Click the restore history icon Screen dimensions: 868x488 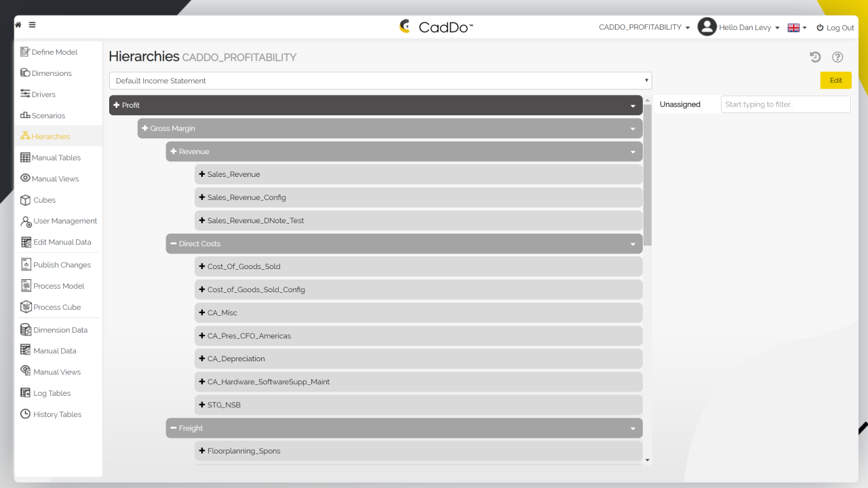(x=815, y=57)
